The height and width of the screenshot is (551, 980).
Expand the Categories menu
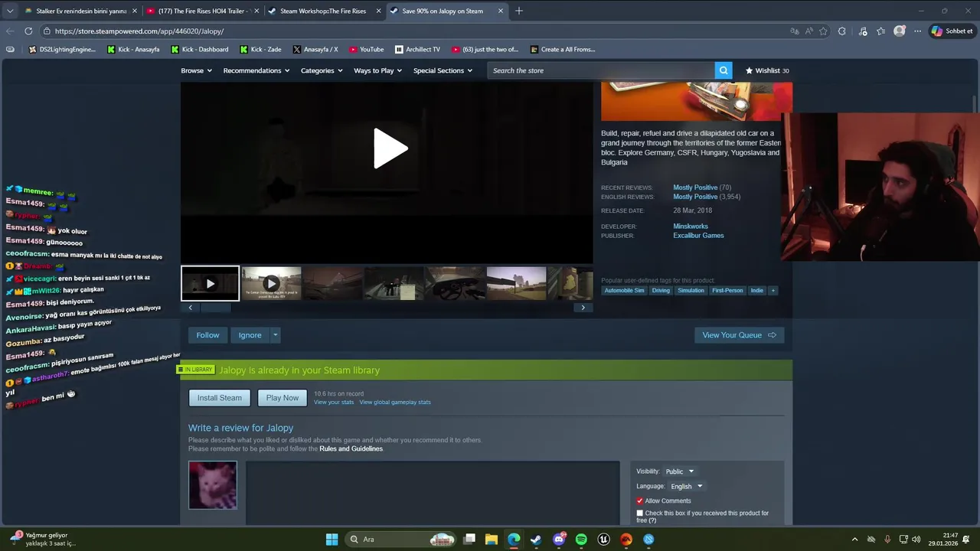coord(322,70)
